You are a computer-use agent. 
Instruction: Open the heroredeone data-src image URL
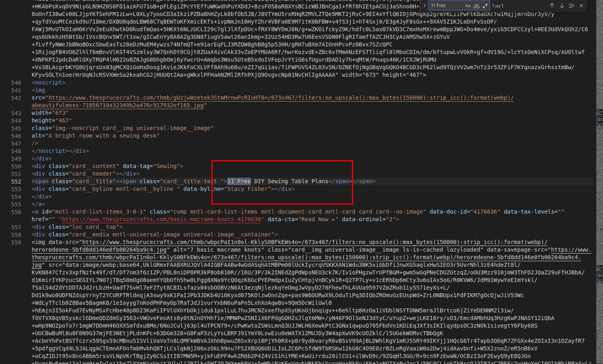pos(314,242)
